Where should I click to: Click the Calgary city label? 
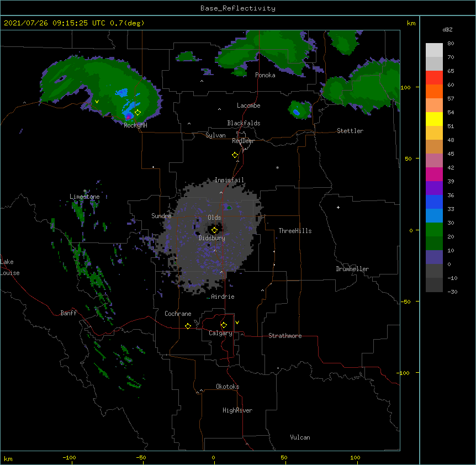[220, 333]
